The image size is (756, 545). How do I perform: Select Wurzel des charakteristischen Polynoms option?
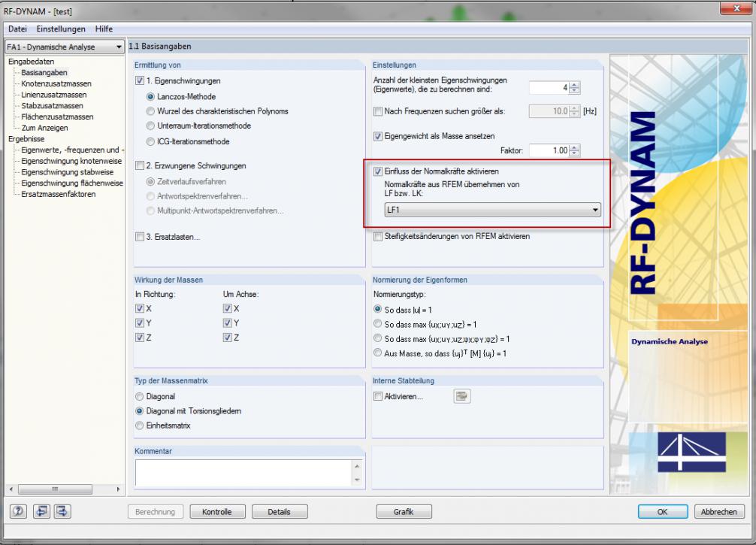(x=150, y=111)
